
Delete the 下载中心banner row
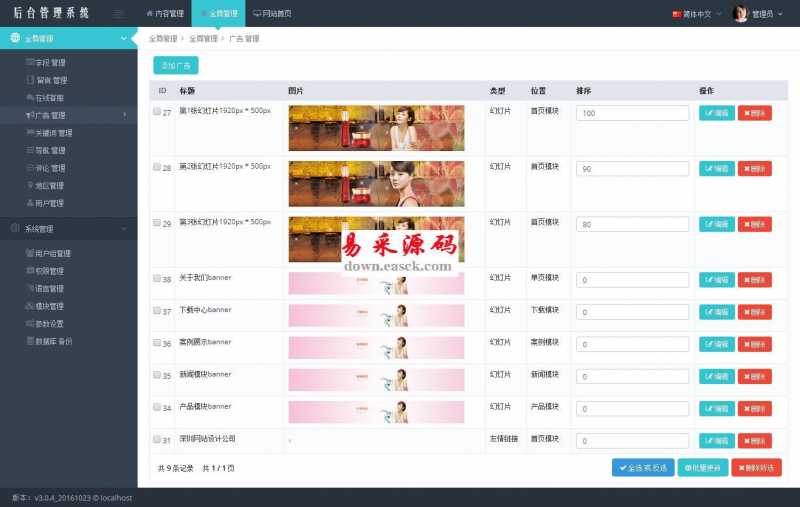[x=755, y=312]
